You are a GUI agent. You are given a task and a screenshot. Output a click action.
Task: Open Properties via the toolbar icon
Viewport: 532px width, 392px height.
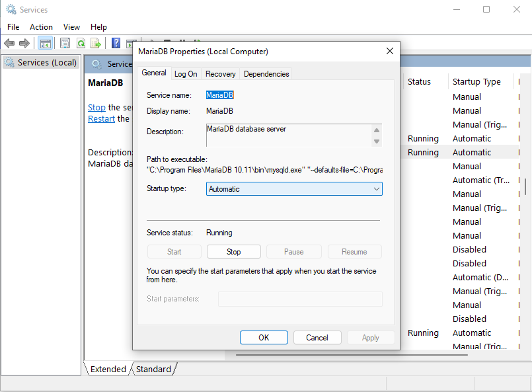point(65,43)
